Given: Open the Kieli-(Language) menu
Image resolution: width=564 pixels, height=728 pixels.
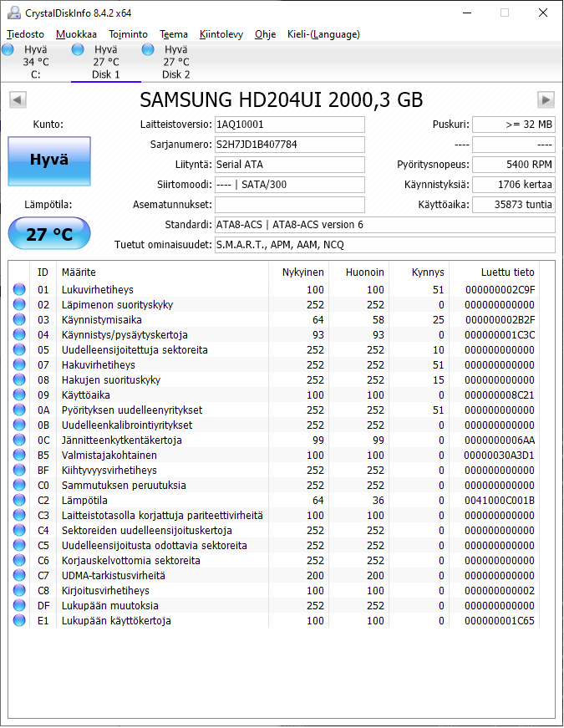Looking at the screenshot, I should pyautogui.click(x=323, y=34).
